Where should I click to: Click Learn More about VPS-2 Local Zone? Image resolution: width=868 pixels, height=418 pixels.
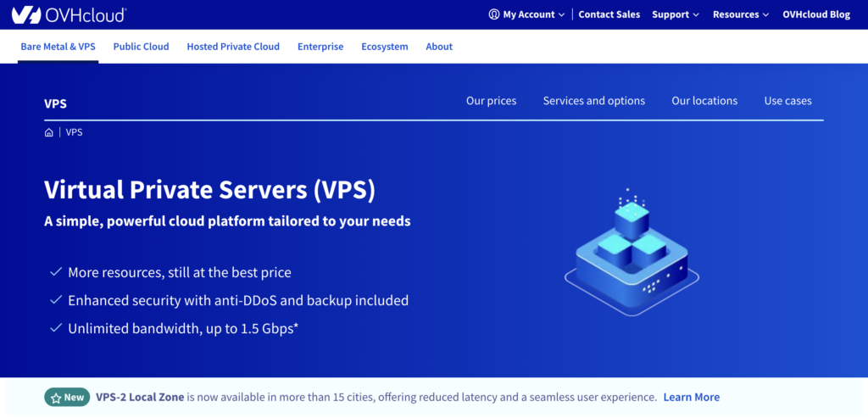click(x=692, y=397)
